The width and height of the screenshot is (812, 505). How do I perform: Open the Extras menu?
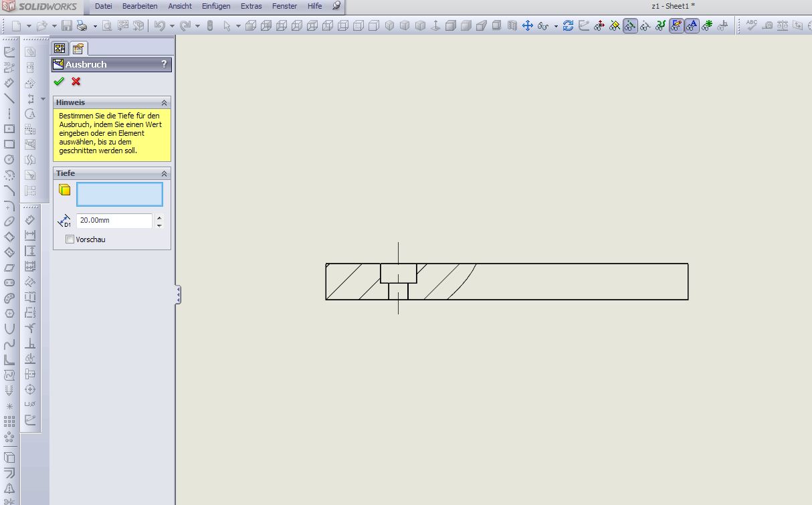click(251, 6)
